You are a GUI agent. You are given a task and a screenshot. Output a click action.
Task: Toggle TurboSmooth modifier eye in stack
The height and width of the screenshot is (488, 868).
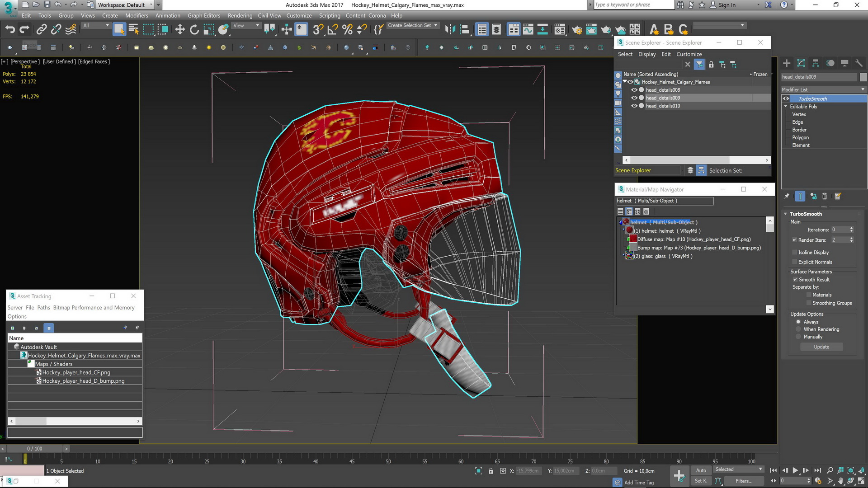(786, 99)
